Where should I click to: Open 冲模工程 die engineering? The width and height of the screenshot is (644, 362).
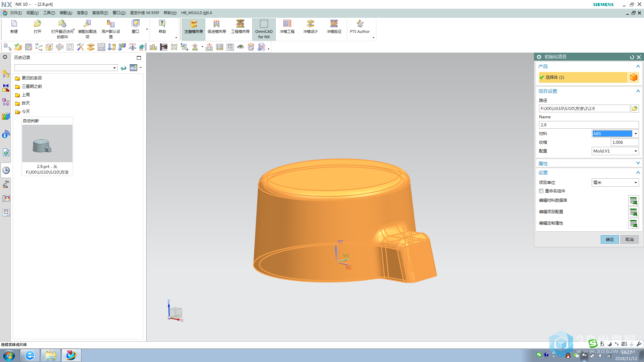coord(287,26)
